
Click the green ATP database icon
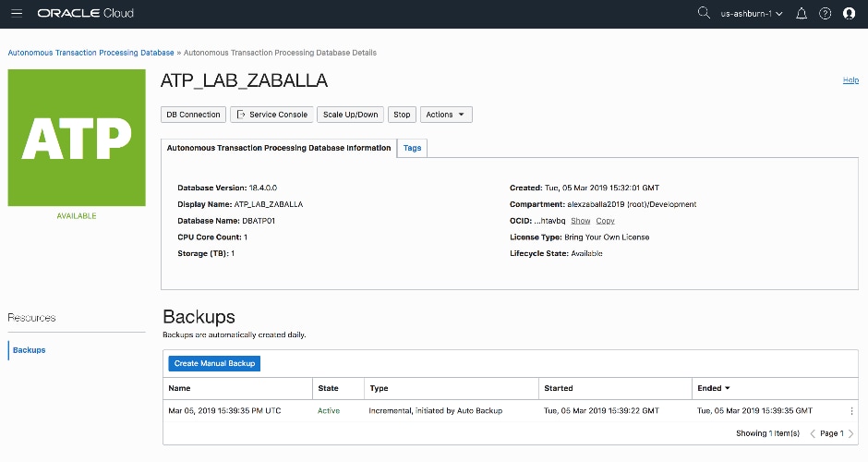(x=77, y=137)
